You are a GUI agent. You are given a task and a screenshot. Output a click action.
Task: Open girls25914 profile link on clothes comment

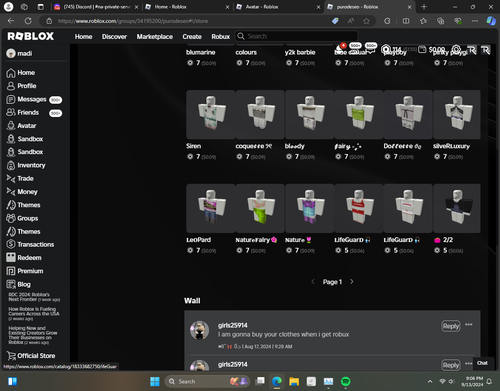(233, 325)
